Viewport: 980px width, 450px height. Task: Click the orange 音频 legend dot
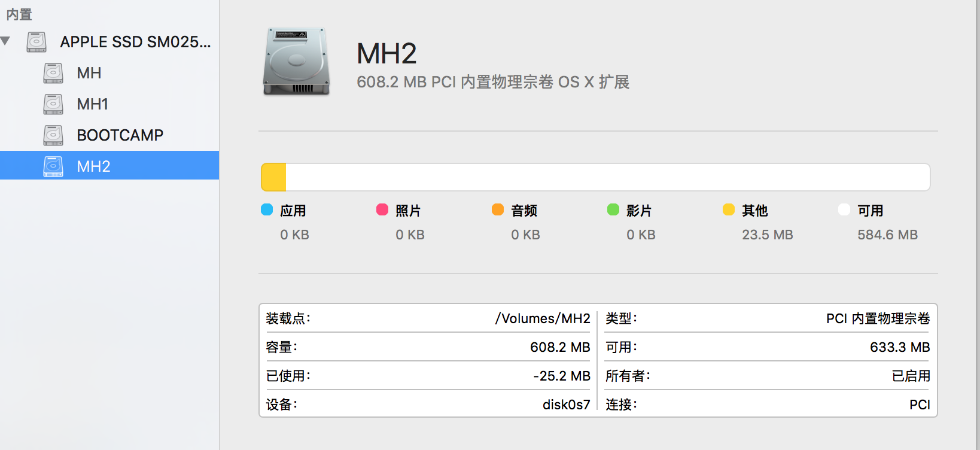pyautogui.click(x=498, y=209)
